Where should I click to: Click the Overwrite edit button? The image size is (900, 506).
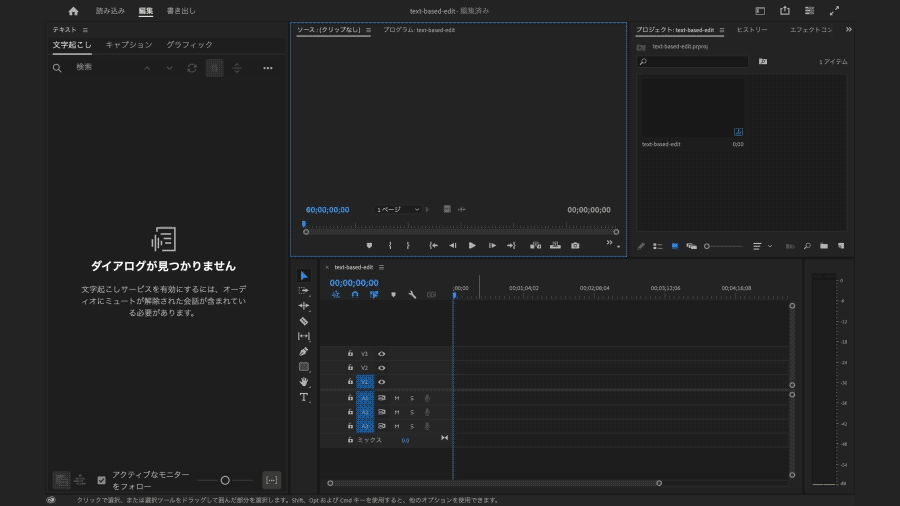[555, 246]
